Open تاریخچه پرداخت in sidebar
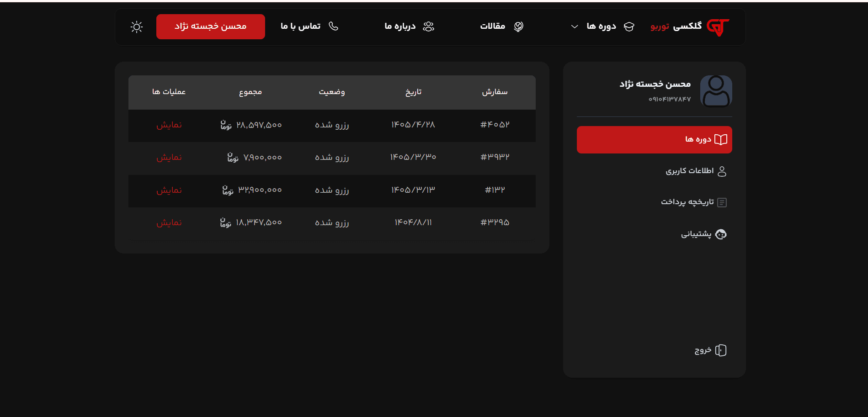 [687, 202]
